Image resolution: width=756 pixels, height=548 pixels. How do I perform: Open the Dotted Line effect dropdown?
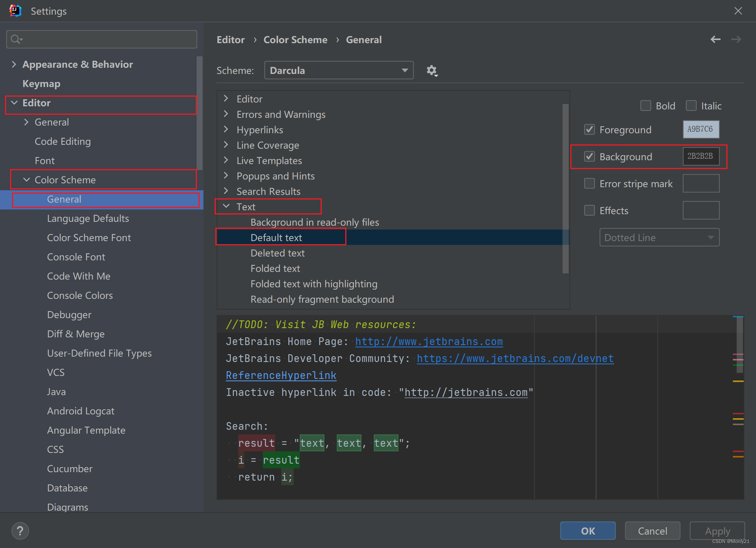659,237
